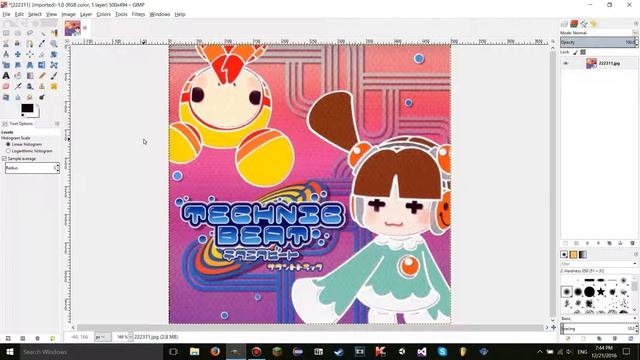The image size is (640, 360).
Task: Adjust the layer Opacity slider
Action: (x=599, y=42)
